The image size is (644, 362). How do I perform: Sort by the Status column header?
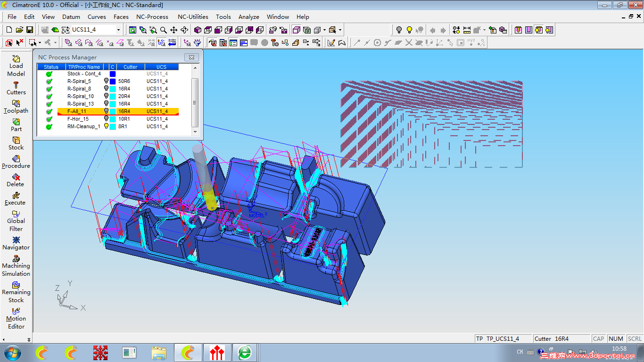pyautogui.click(x=51, y=67)
